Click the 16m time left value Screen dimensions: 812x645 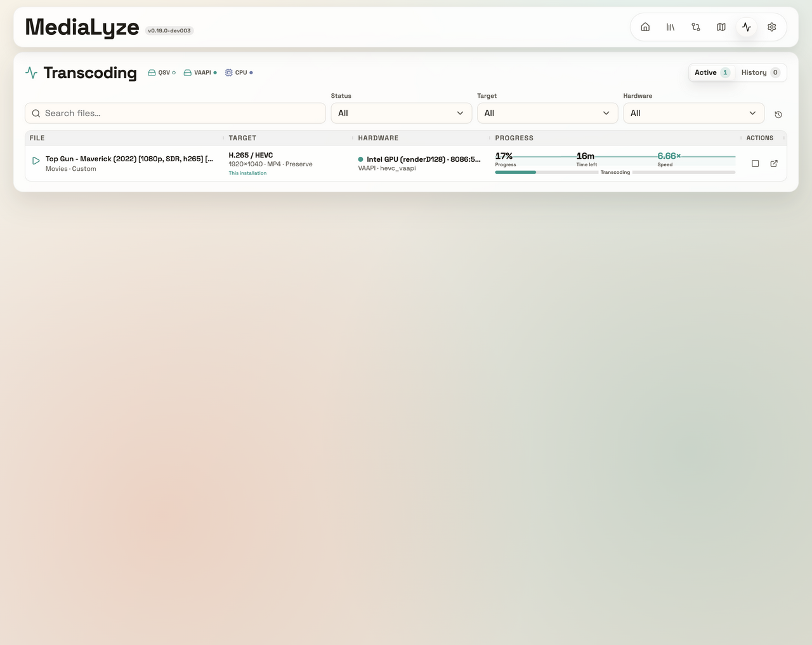click(586, 156)
